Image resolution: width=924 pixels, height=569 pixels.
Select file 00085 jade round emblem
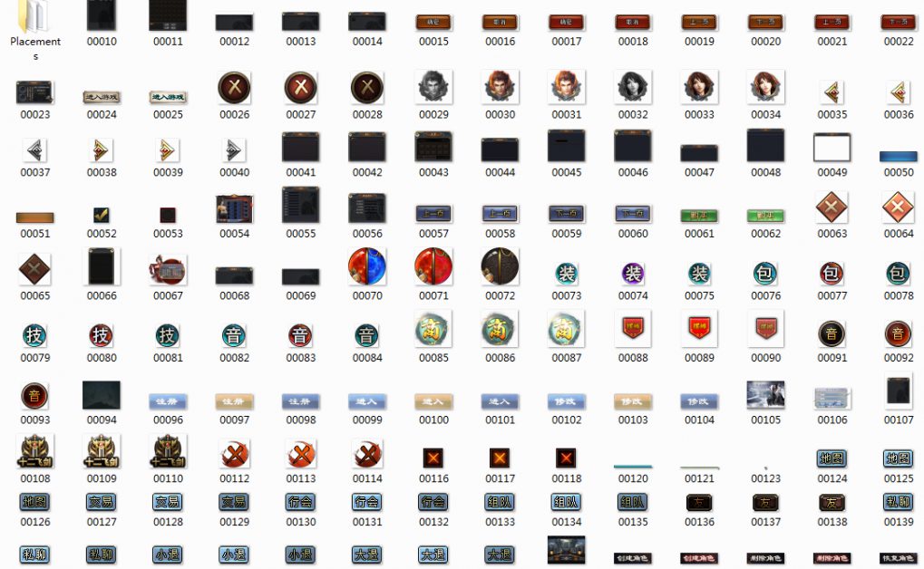coord(433,328)
